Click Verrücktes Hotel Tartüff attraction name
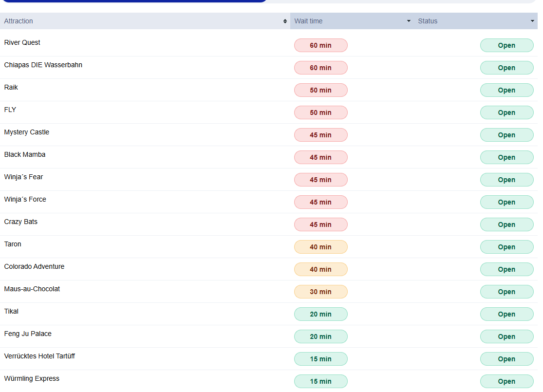This screenshot has height=392, width=543. click(39, 356)
